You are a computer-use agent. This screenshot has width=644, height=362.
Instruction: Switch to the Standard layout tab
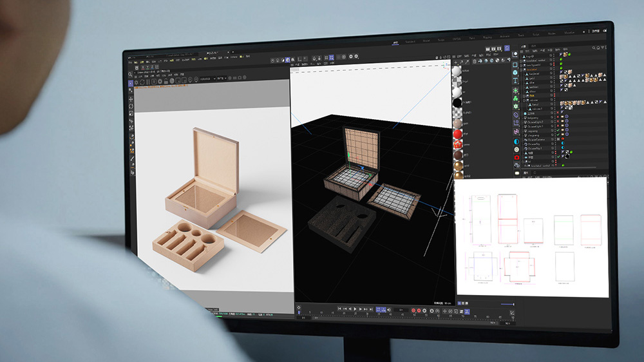410,41
